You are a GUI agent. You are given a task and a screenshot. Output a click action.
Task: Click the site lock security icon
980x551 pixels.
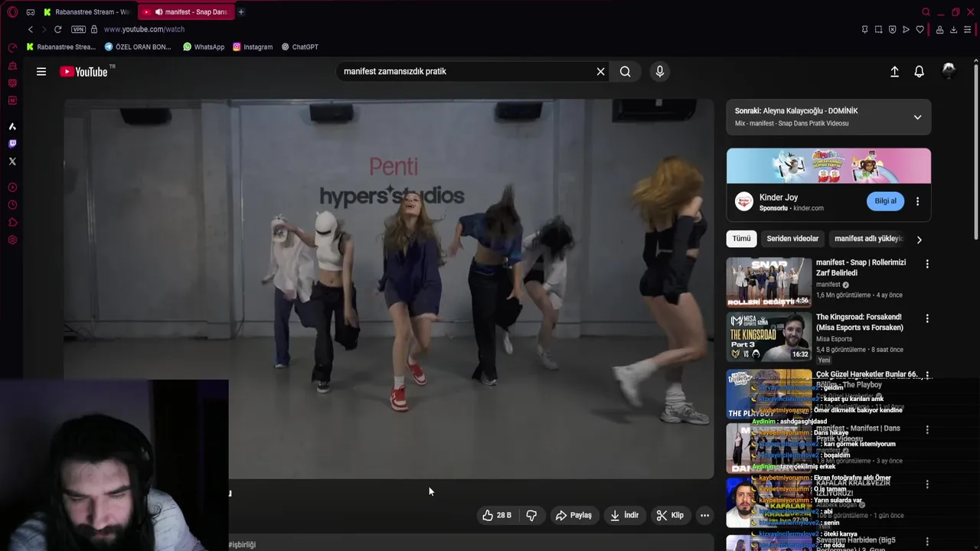click(94, 29)
